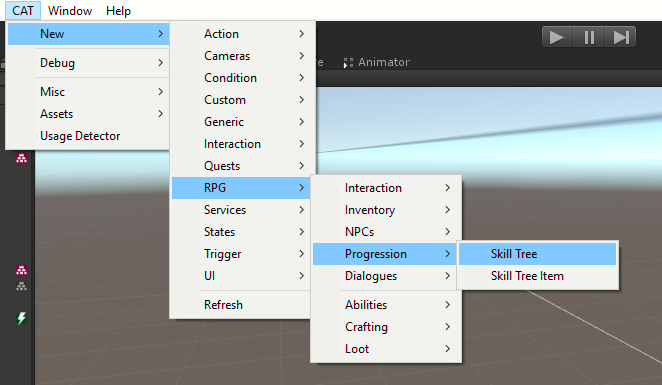
Task: Advance one frame with the step button
Action: (x=621, y=37)
